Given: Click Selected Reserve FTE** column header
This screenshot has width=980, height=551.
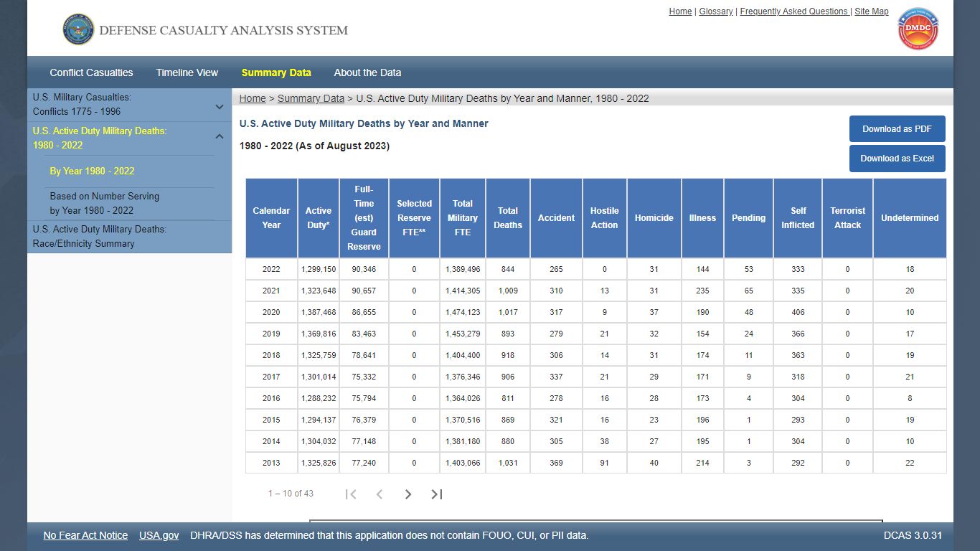Looking at the screenshot, I should point(414,218).
